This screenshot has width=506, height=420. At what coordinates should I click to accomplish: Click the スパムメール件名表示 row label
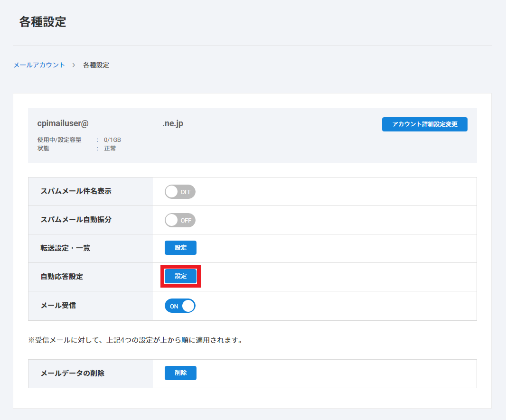(76, 191)
